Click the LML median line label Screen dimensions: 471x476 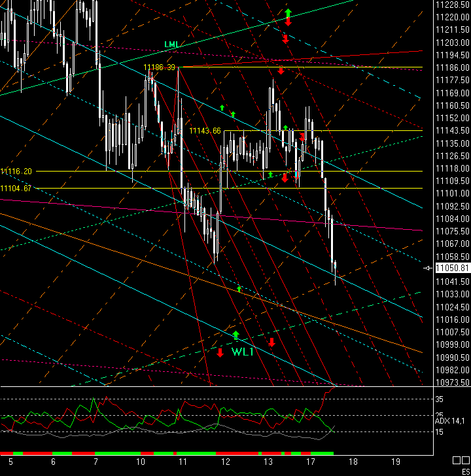(171, 45)
